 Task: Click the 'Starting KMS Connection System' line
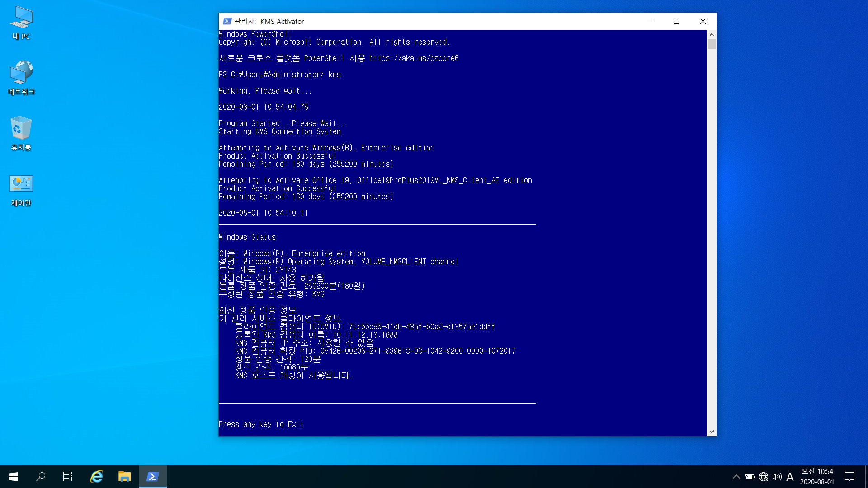tap(280, 131)
